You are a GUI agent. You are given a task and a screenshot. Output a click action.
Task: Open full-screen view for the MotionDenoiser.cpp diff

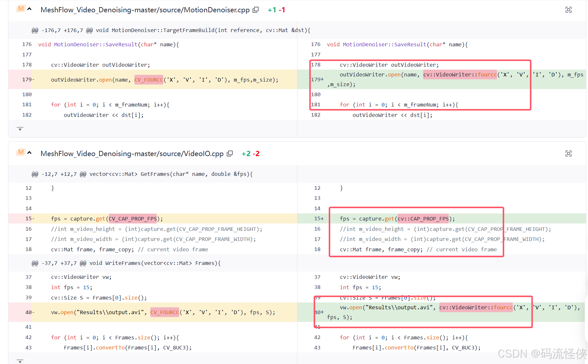point(568,10)
